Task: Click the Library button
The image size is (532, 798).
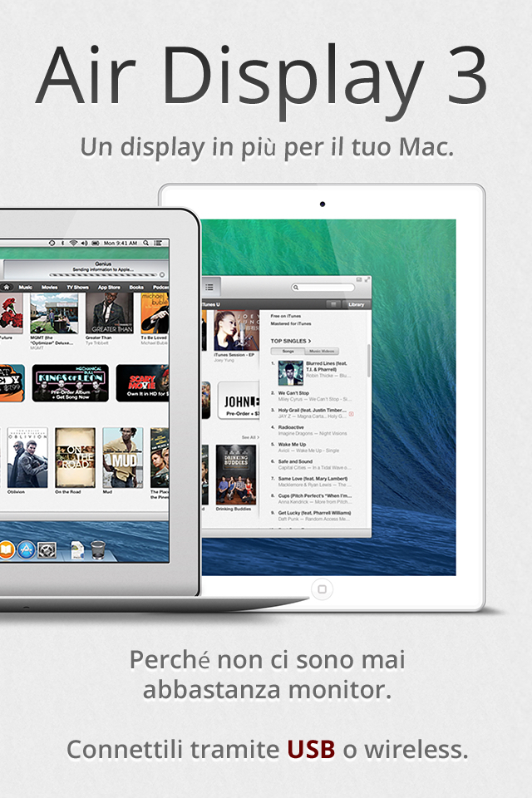Action: (x=357, y=304)
